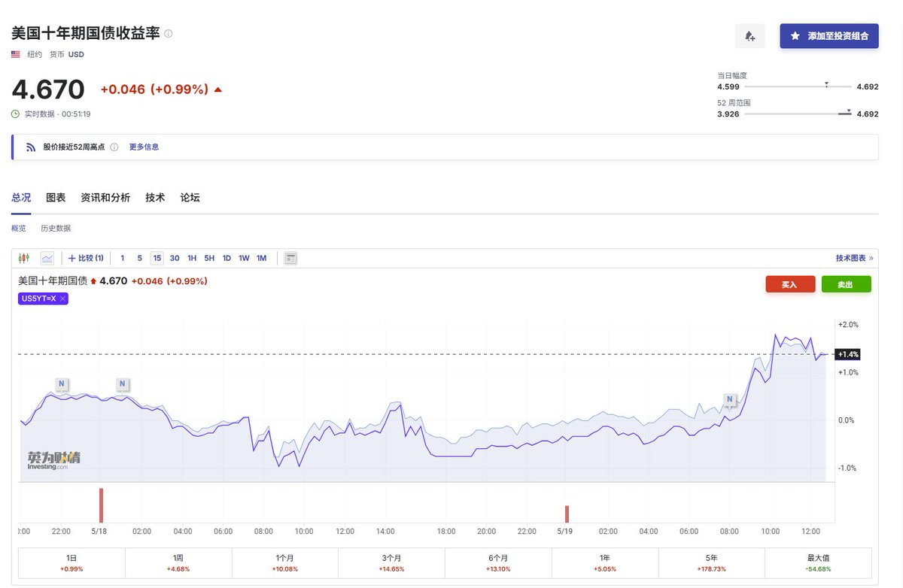Set chart interval to 1 minute
Screen dimensions: 903x588
pyautogui.click(x=123, y=258)
